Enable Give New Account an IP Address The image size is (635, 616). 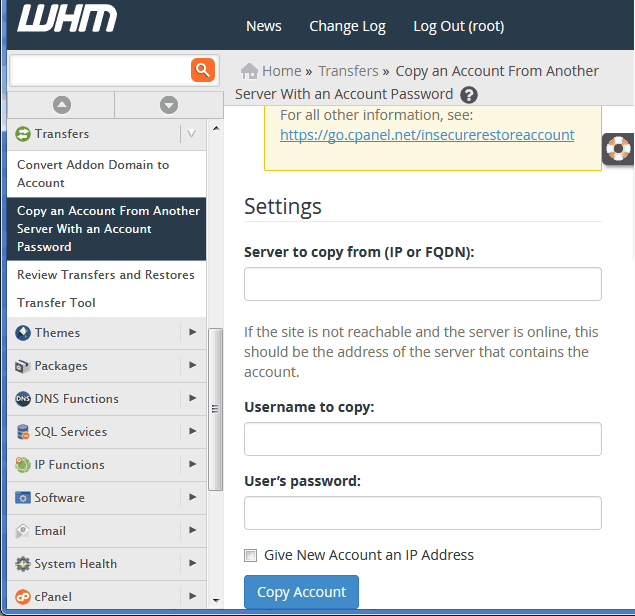(x=250, y=555)
